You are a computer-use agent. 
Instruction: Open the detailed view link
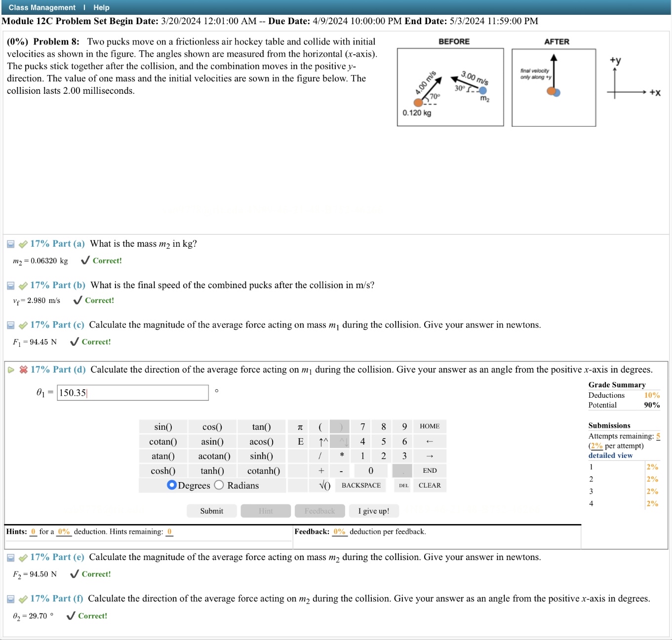click(611, 455)
